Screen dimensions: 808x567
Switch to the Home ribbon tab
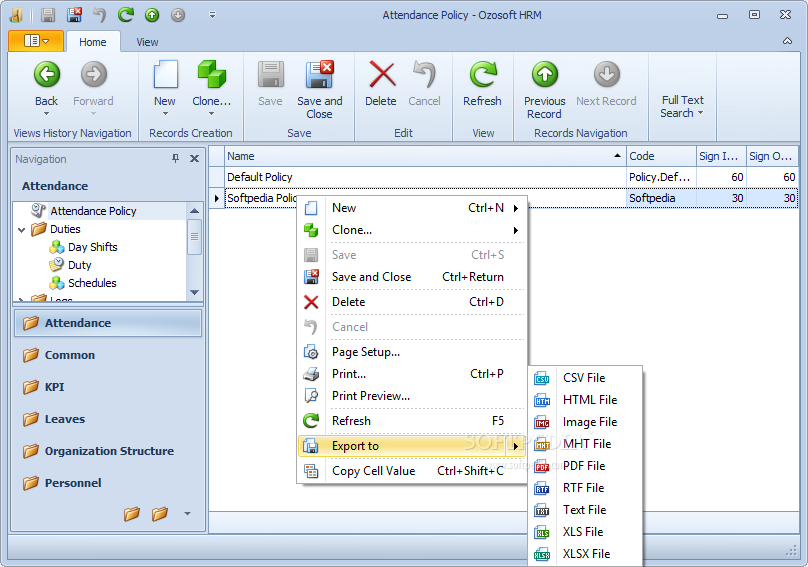[x=93, y=42]
